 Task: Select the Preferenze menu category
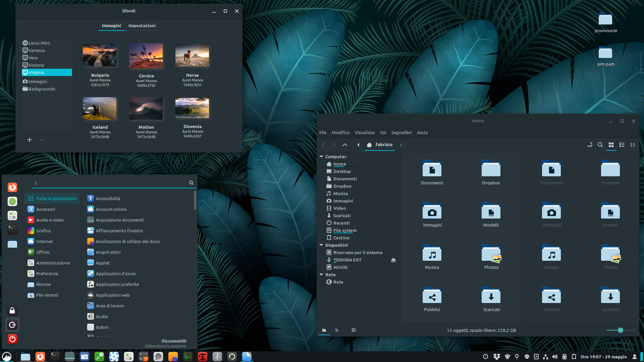pyautogui.click(x=52, y=274)
